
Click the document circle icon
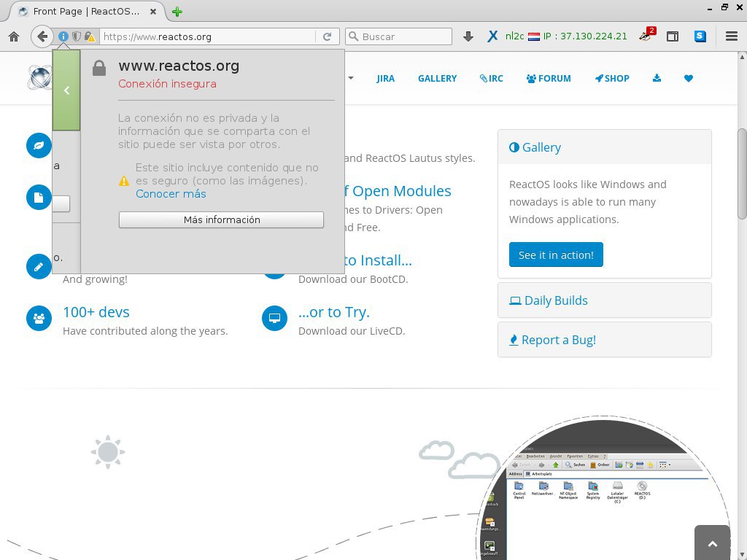39,197
